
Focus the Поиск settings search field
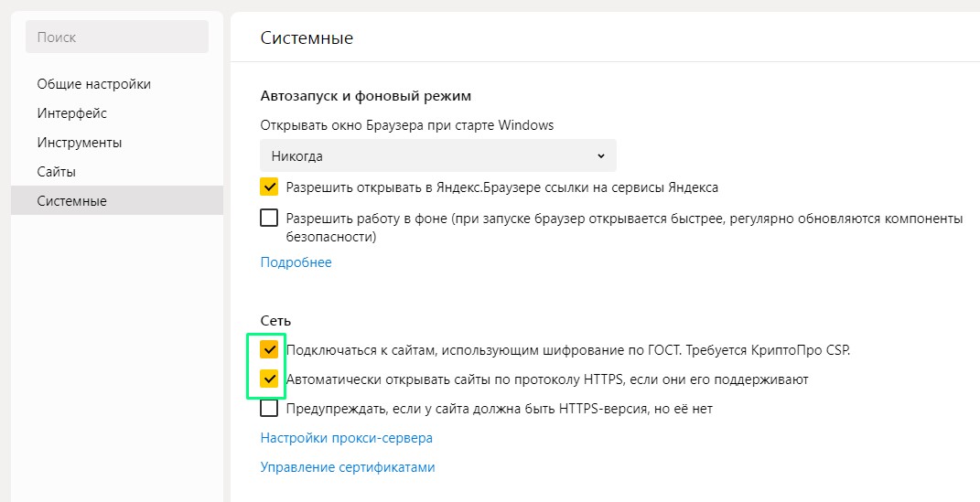coord(117,37)
